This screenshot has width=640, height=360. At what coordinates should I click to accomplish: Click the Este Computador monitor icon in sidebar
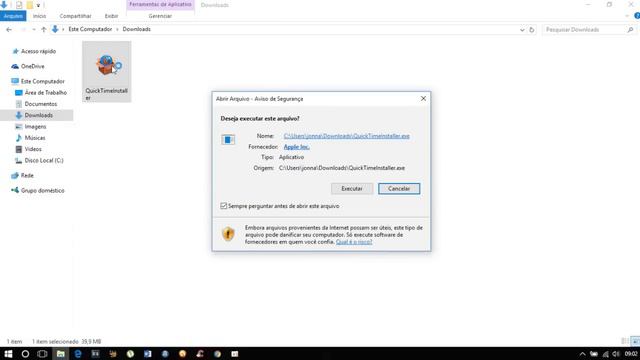tap(15, 81)
